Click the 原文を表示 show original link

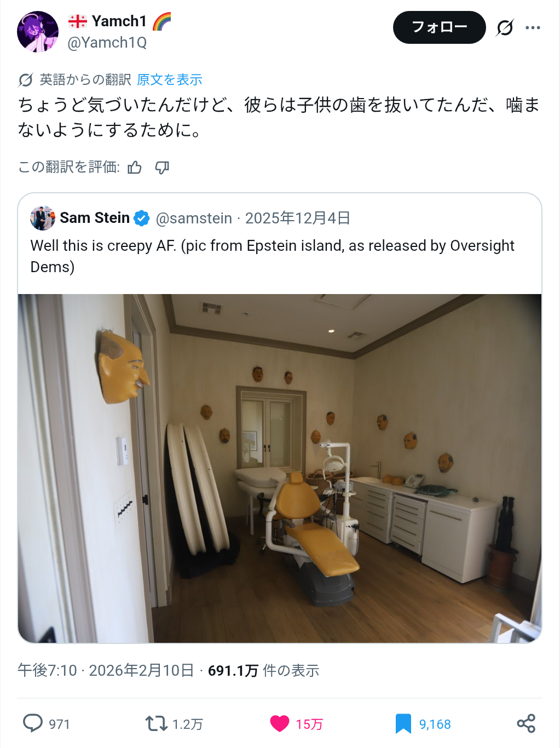pos(170,80)
